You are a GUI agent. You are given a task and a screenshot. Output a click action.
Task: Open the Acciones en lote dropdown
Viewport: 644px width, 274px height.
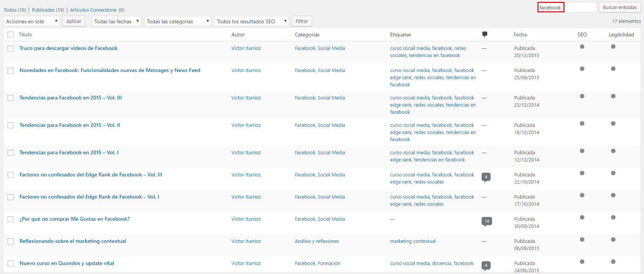click(x=32, y=21)
